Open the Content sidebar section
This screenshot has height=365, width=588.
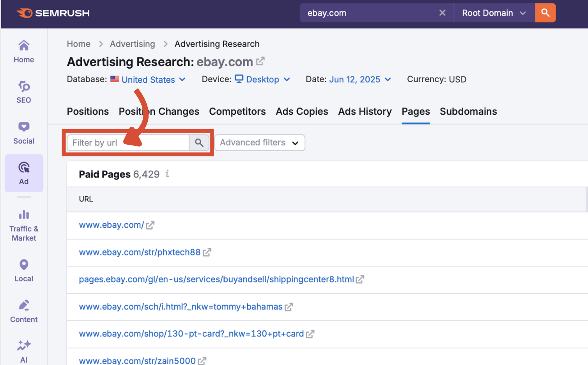(24, 311)
